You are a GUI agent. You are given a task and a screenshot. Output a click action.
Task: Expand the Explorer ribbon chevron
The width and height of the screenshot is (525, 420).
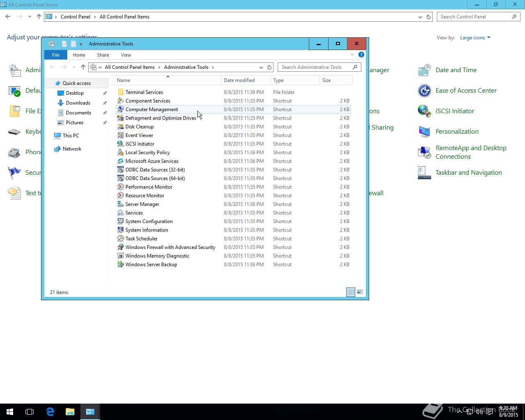point(352,55)
